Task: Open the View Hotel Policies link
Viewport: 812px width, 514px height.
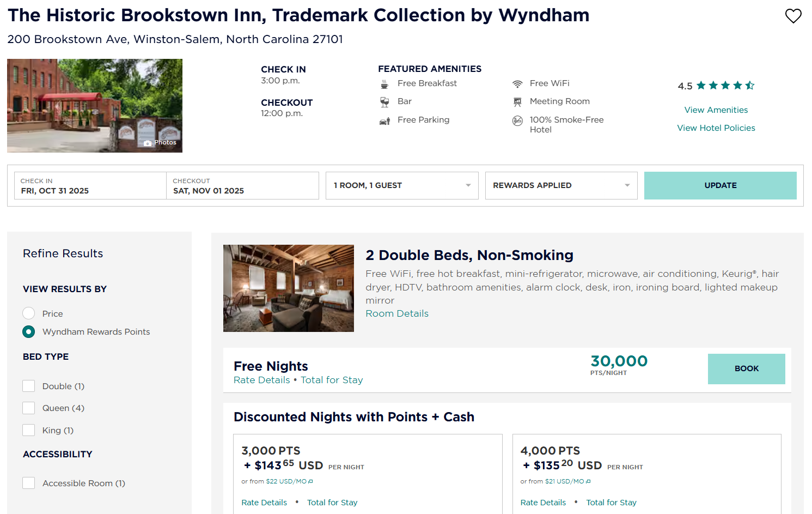Action: point(716,128)
